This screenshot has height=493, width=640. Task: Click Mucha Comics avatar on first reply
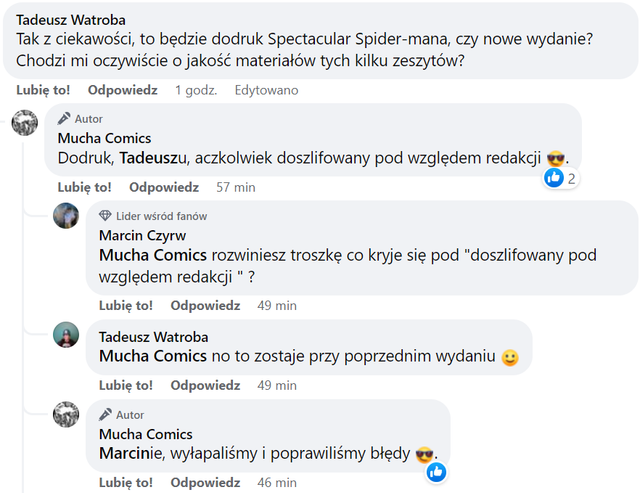click(23, 123)
